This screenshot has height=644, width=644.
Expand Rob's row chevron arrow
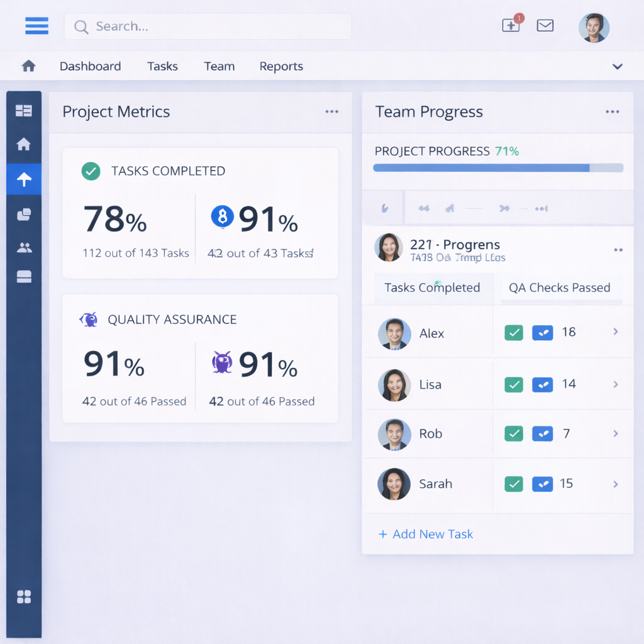point(616,433)
